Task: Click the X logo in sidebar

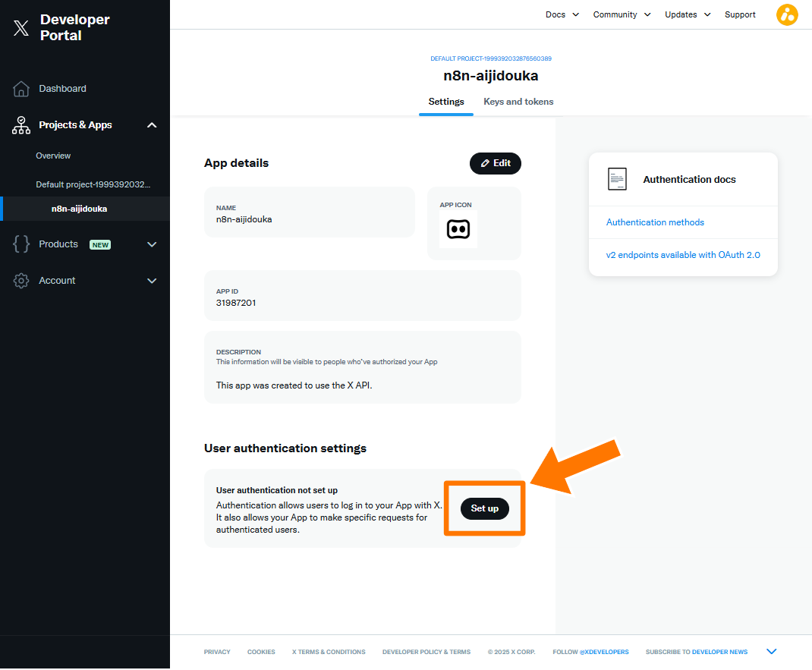Action: pos(21,29)
